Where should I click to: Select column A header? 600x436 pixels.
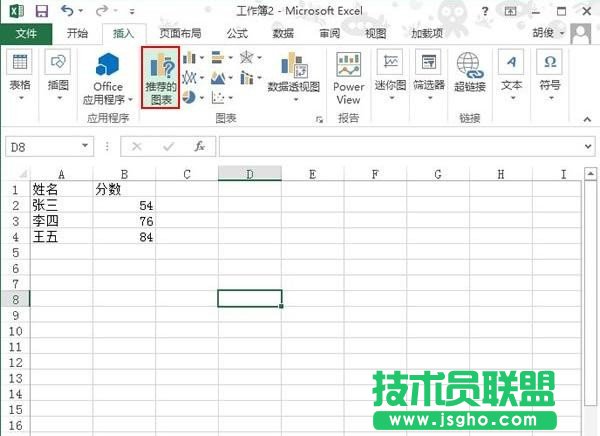(62, 174)
